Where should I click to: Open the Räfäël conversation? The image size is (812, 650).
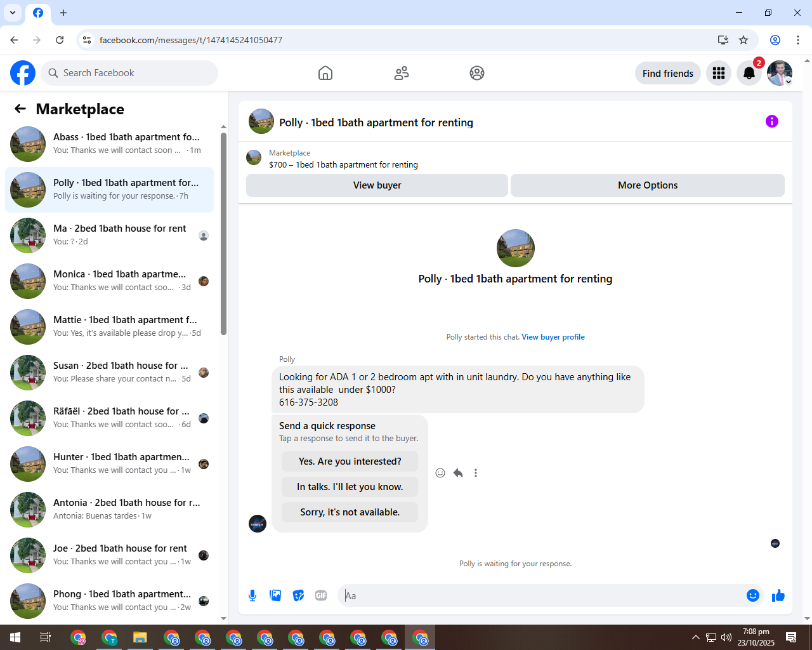[x=109, y=418]
